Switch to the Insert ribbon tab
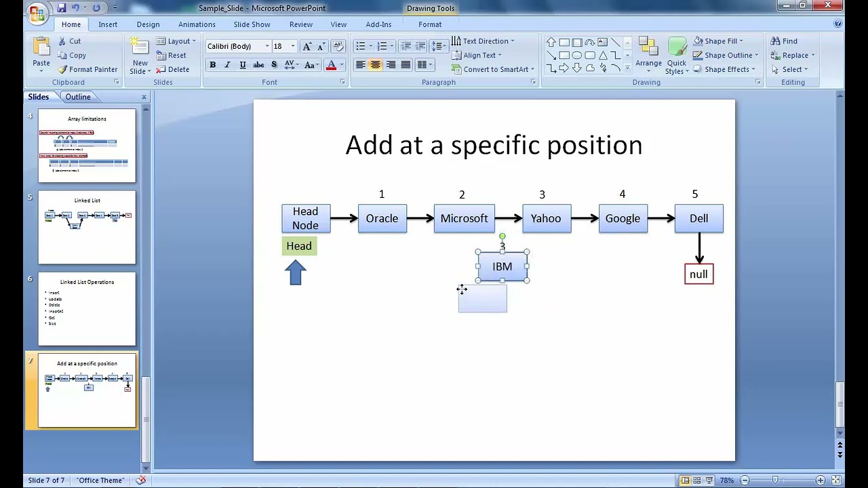868x488 pixels. [108, 24]
